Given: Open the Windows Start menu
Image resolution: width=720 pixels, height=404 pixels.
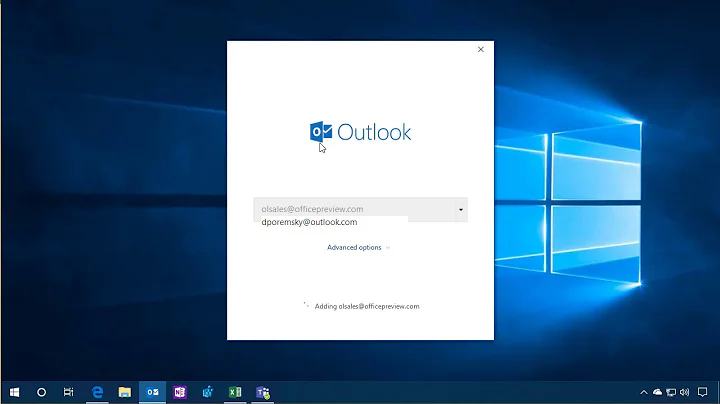Looking at the screenshot, I should point(14,392).
